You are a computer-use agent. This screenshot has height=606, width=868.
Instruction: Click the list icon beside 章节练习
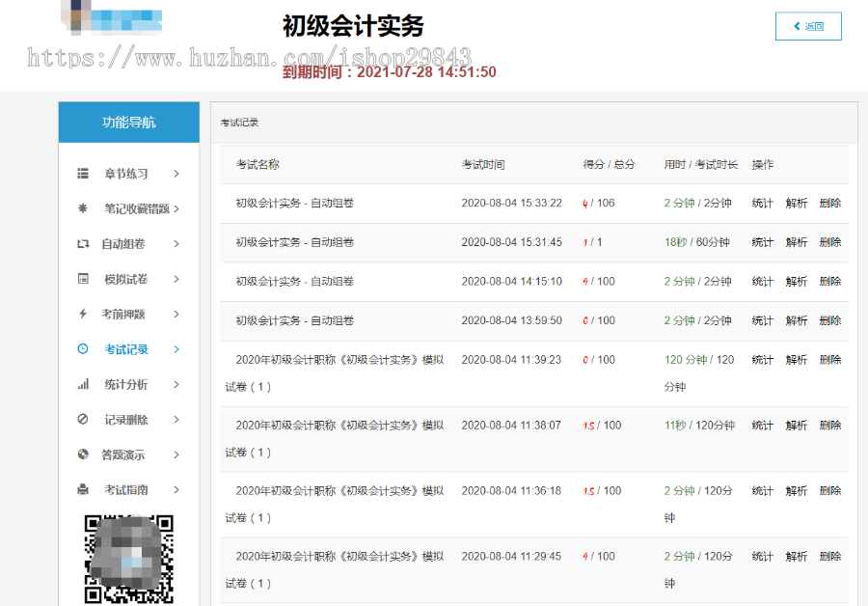coord(83,174)
